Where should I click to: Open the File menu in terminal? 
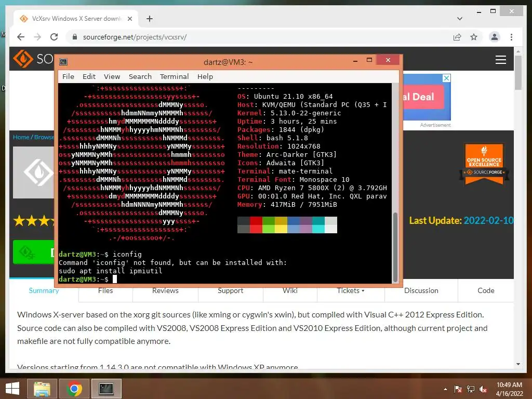pos(68,77)
